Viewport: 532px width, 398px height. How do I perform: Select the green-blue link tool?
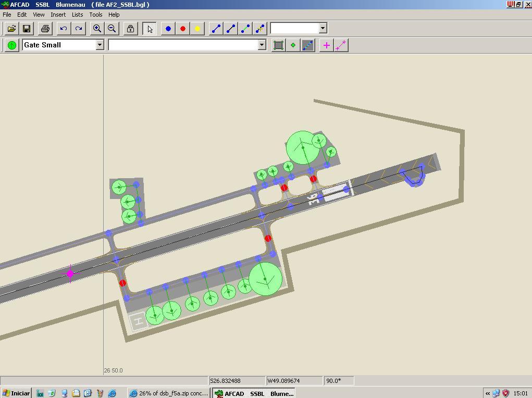[245, 29]
